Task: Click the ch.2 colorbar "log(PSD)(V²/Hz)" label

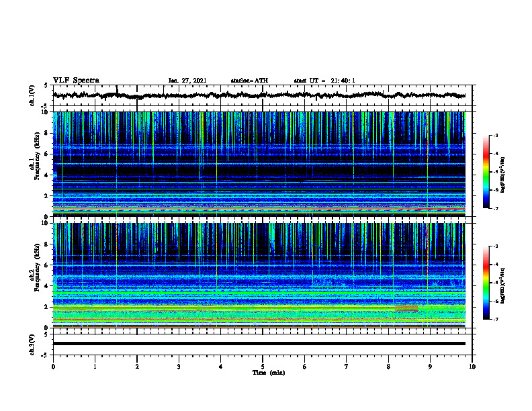Action: tap(503, 285)
